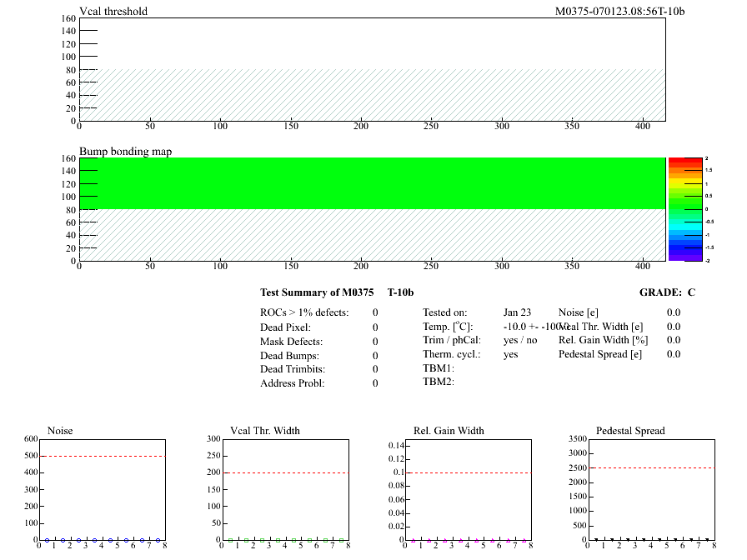747x560 pixels.
Task: Click "T-10b" beside the Test Summary heading
Action: pos(401,292)
